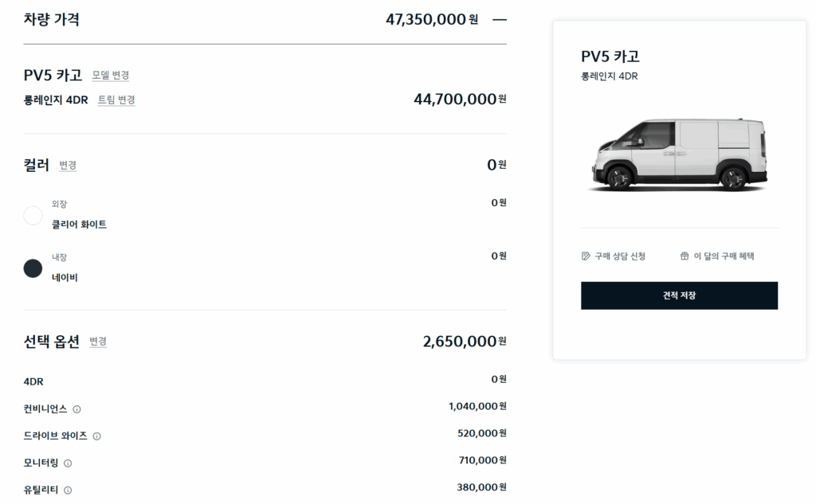The height and width of the screenshot is (504, 816).
Task: Open 구매 상담 신청 link
Action: (614, 256)
